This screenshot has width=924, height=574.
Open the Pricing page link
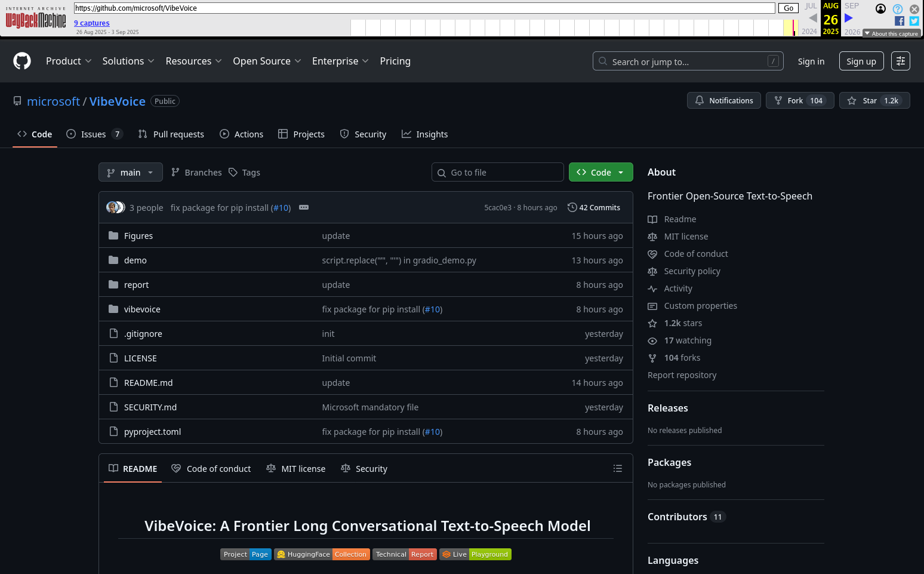click(395, 61)
